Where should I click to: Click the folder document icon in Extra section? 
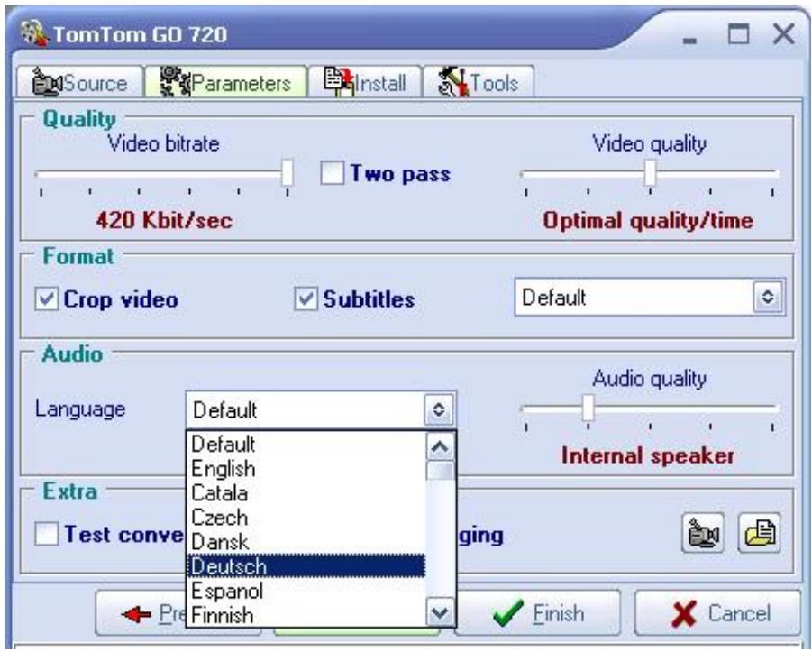pos(759,533)
